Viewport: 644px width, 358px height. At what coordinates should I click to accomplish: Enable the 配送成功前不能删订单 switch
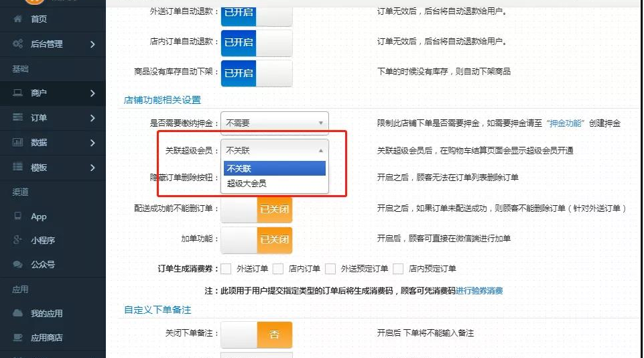(257, 209)
